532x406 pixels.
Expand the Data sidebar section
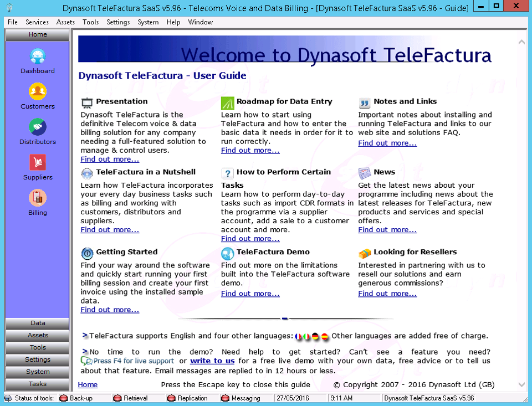[x=38, y=323]
